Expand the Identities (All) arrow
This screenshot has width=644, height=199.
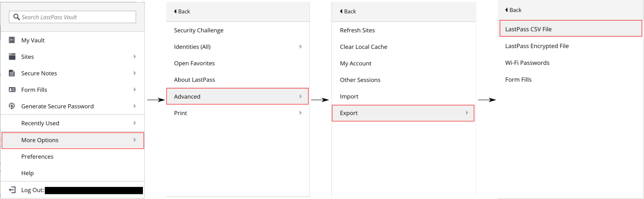tap(301, 47)
